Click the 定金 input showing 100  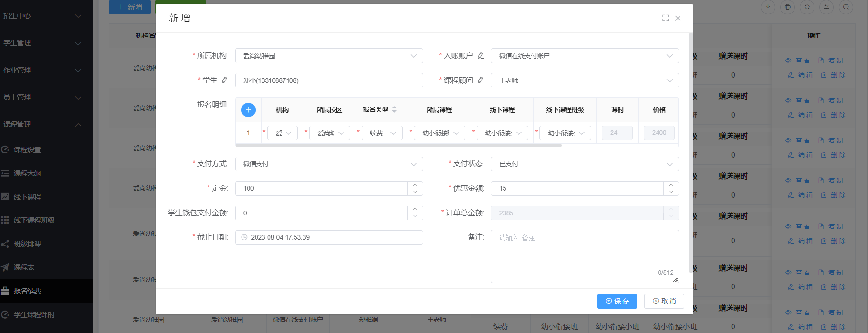click(321, 188)
